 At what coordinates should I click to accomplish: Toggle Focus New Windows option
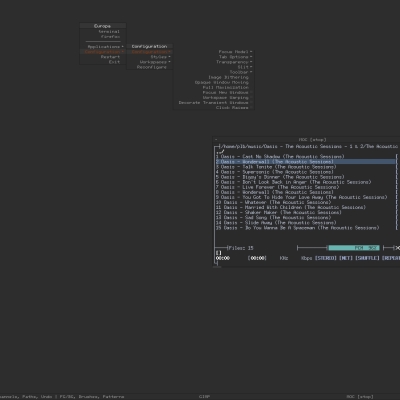point(213,92)
